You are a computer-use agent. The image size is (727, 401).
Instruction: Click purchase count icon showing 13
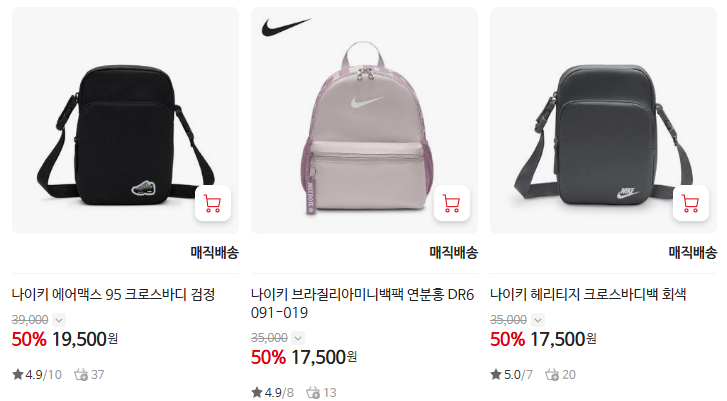coord(313,393)
